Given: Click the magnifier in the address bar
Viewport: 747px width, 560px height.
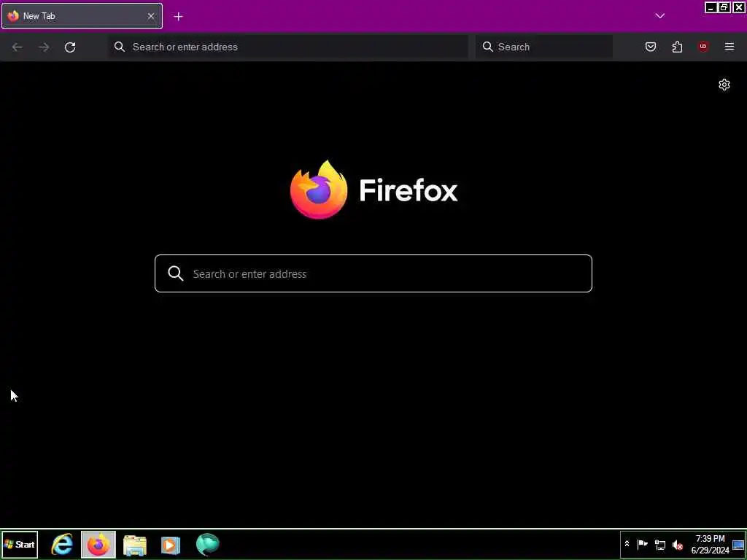Looking at the screenshot, I should pos(120,47).
